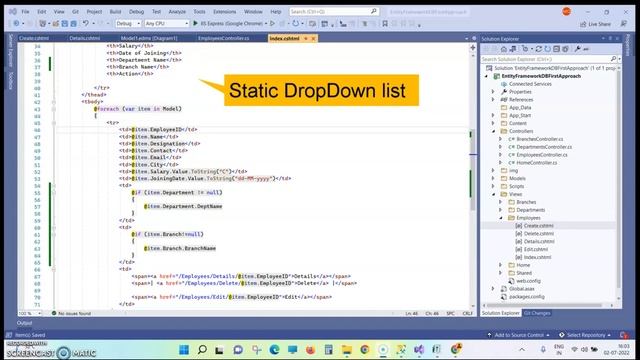The width and height of the screenshot is (640, 360).
Task: Click the bookmark icon in the toolbar
Action: tap(384, 24)
